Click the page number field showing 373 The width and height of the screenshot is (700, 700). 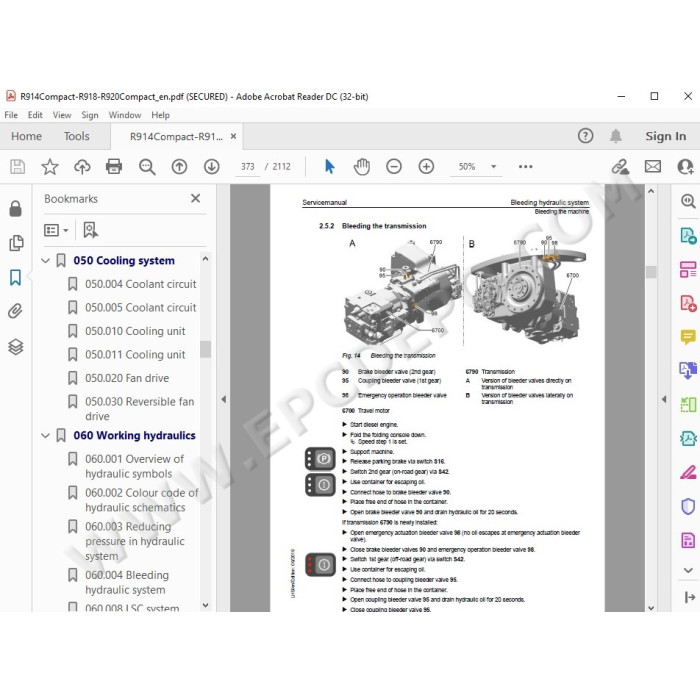tap(248, 167)
